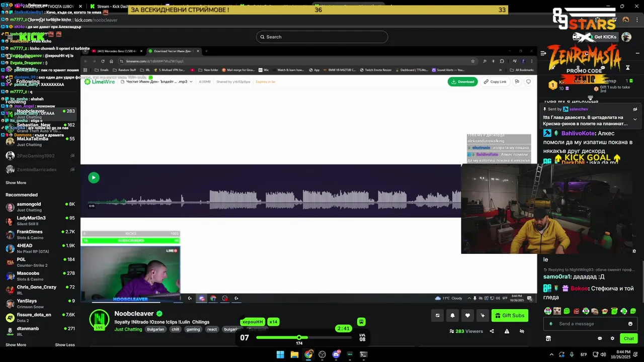The image size is (644, 362).
Task: Open the LadyMari3n3 channel in the sidebar
Action: [40, 221]
